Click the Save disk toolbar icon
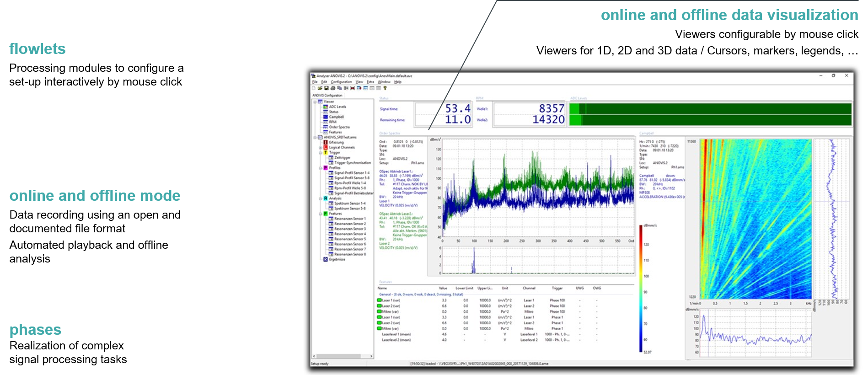Screen dimensions: 868x375 coord(327,88)
